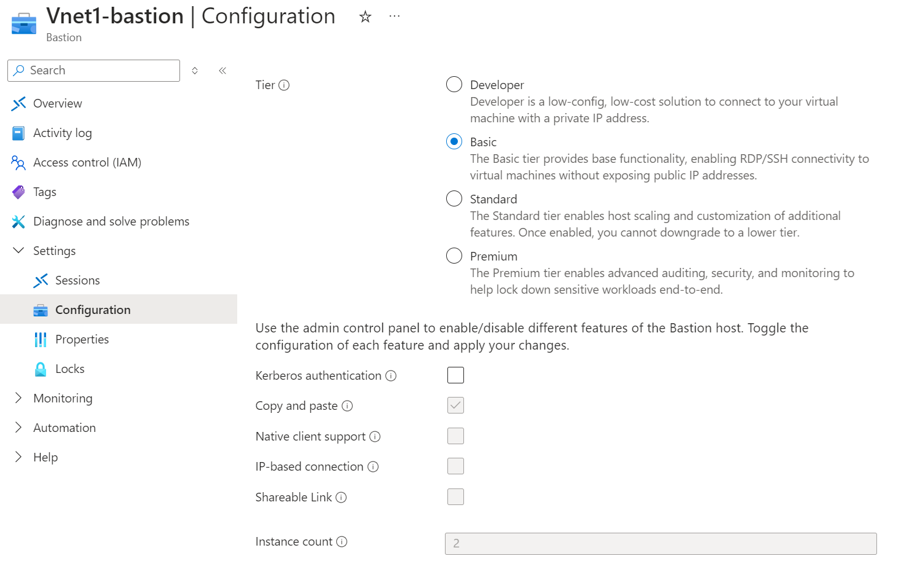Viewport: 904px width, 588px height.
Task: Expand the Automation section
Action: click(x=18, y=428)
